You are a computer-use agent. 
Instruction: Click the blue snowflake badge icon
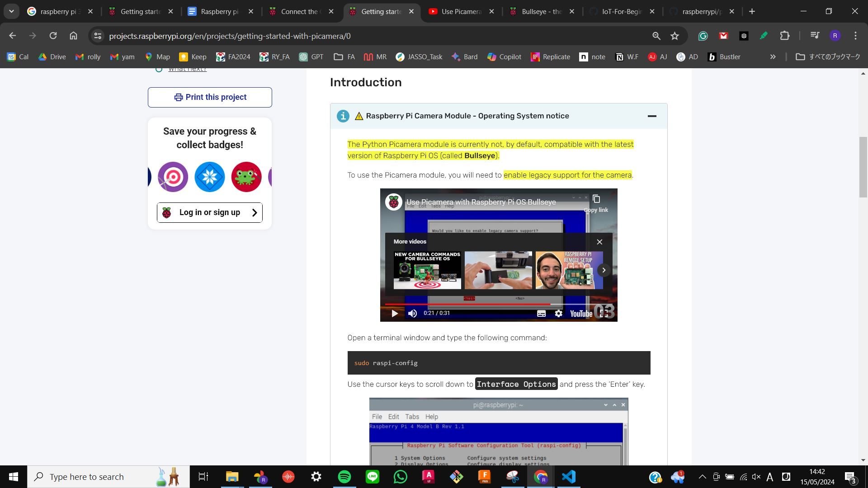coord(210,177)
